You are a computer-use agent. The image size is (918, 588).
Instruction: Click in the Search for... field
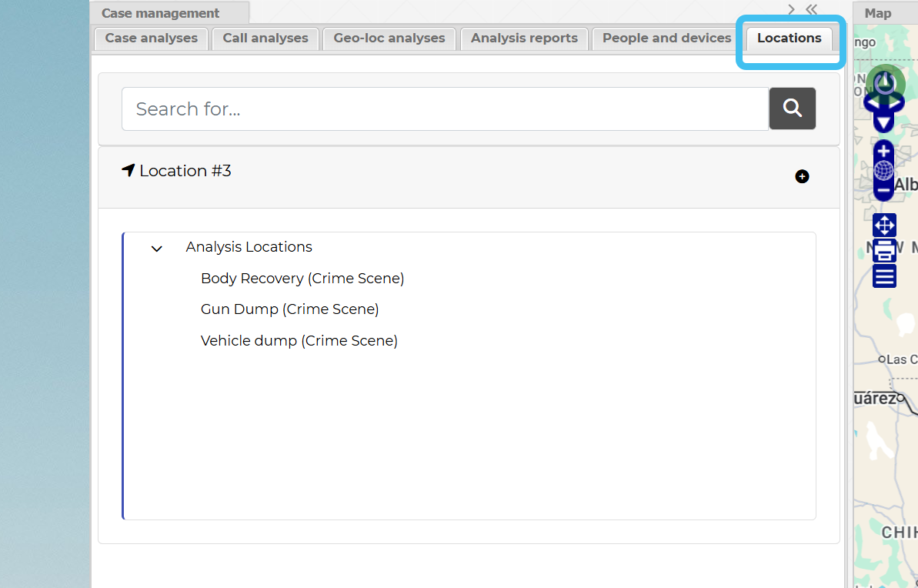[445, 109]
